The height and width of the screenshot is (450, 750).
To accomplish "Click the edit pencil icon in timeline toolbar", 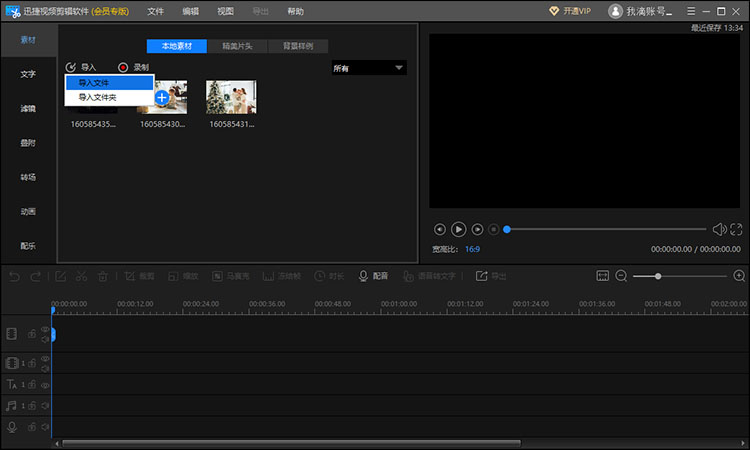I will (x=60, y=276).
